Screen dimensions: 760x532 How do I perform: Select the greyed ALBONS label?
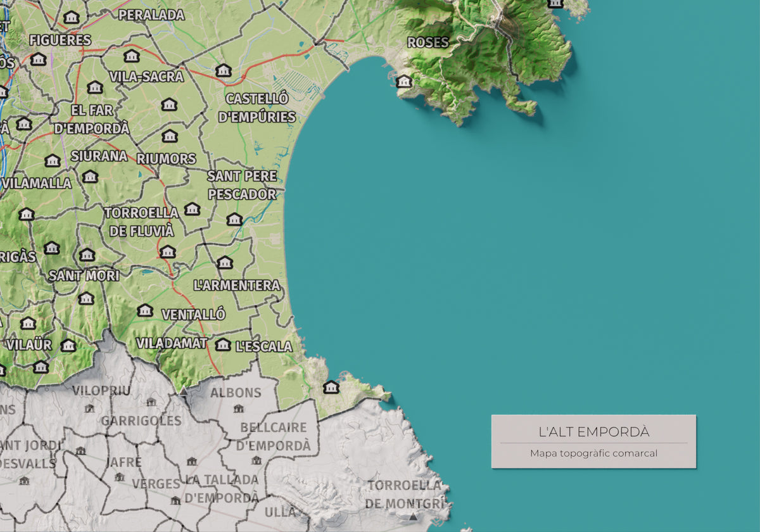click(x=236, y=393)
